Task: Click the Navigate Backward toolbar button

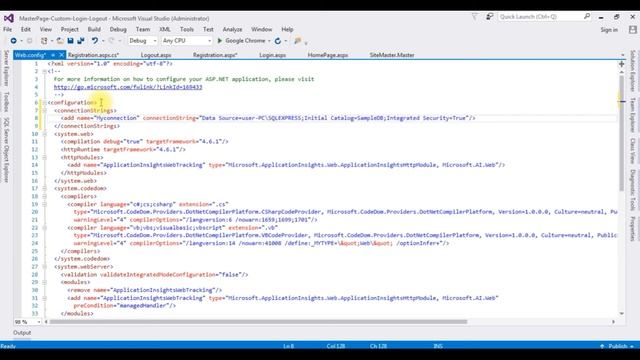Action: (13, 41)
